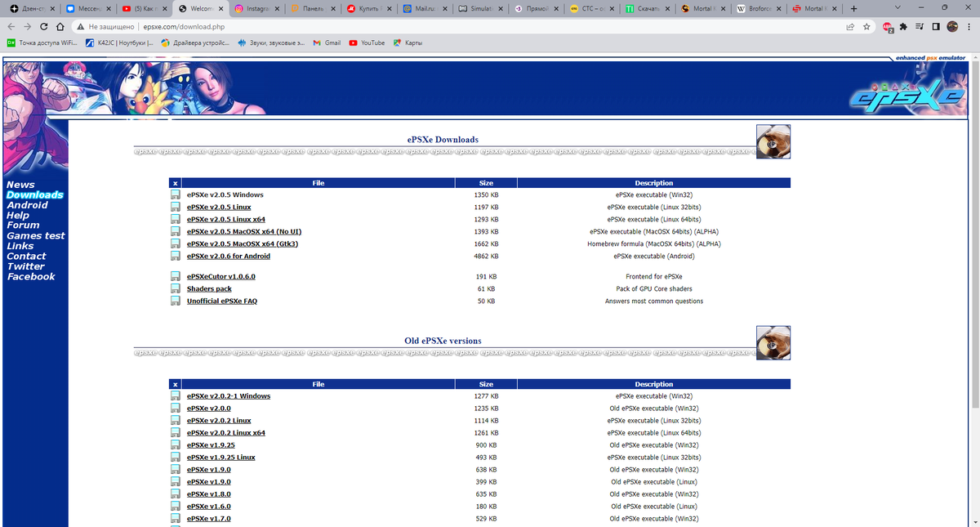Image resolution: width=980 pixels, height=527 pixels.
Task: Open the Extensions puzzle icon
Action: (904, 26)
